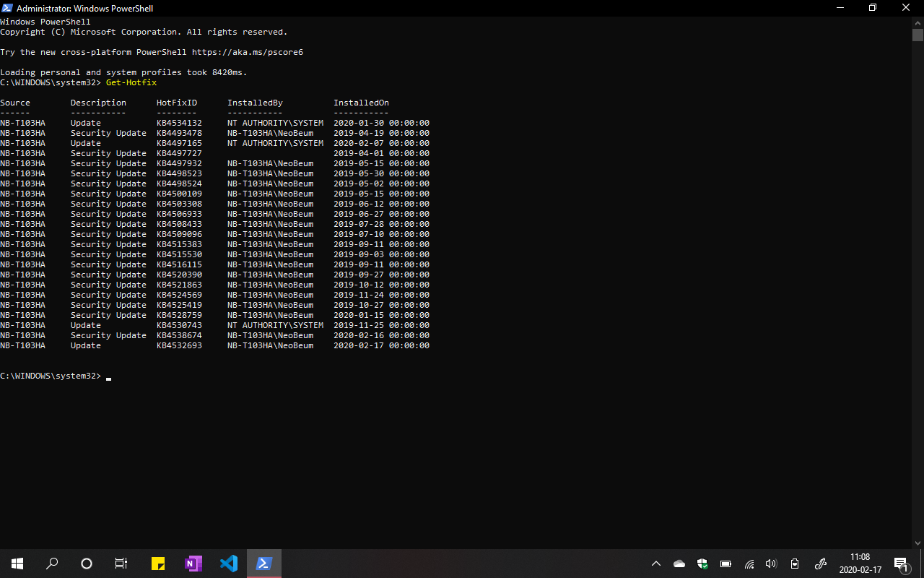This screenshot has width=924, height=578.
Task: Click the scrollbar up arrow
Action: tap(918, 22)
